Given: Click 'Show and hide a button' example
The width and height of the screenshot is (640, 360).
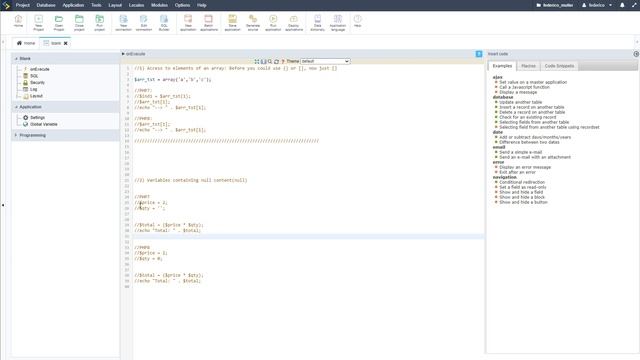Looking at the screenshot, I should (x=523, y=202).
